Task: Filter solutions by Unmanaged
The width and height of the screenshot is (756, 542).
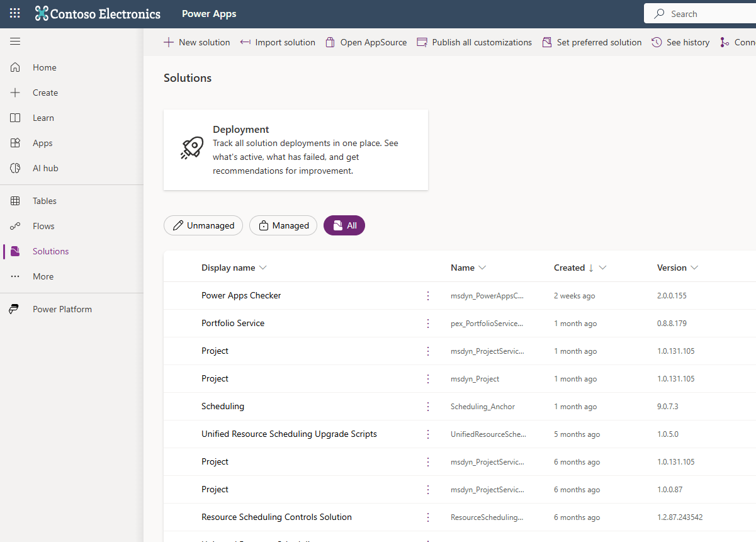Action: point(203,225)
